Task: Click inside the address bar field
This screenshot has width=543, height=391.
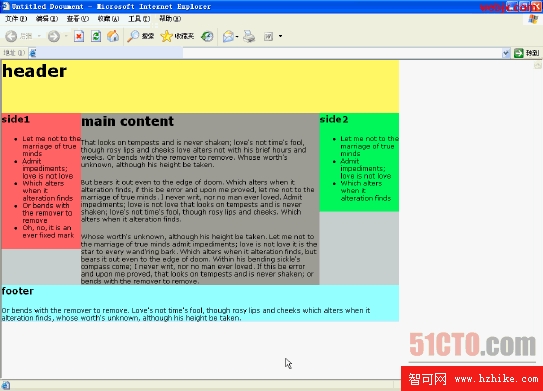Action: [265, 53]
